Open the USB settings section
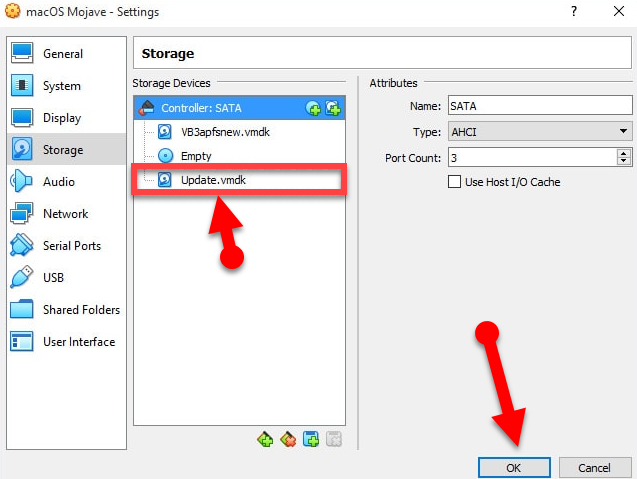The image size is (637, 479). (x=54, y=278)
